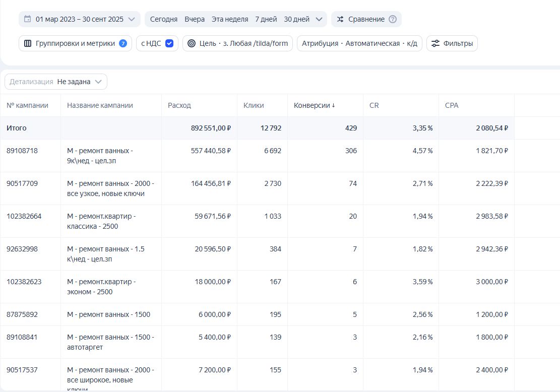Viewport: 560px width, 392px height.
Task: Open the Детализация Не задана dropdown
Action: 56,82
